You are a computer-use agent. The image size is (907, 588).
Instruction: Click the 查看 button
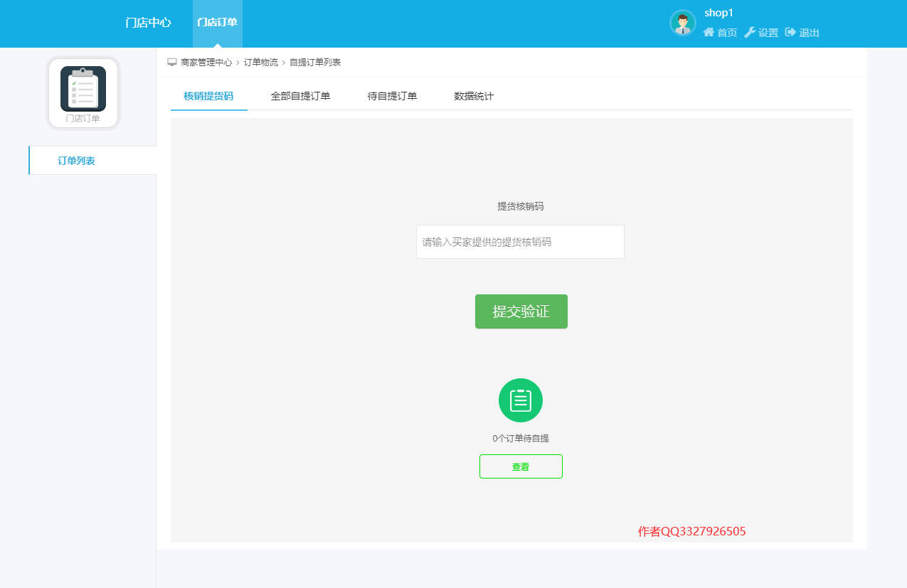coord(521,466)
